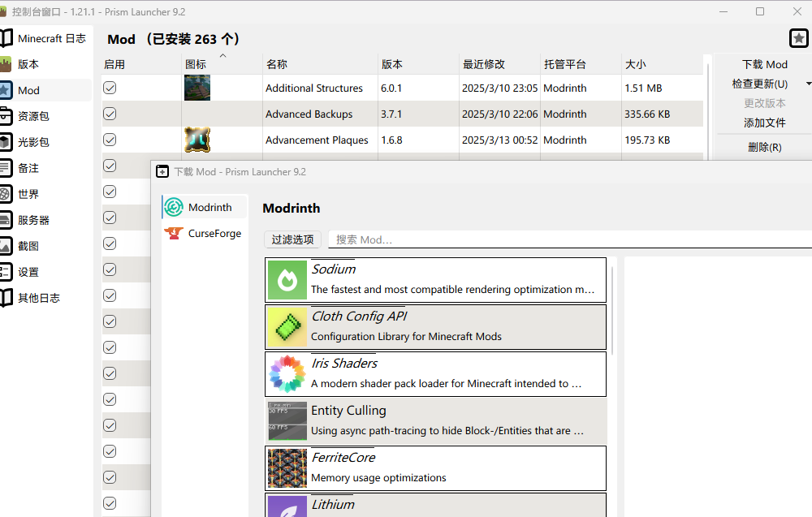Open the 服务器 server icon
The width and height of the screenshot is (812, 517).
[x=6, y=220]
